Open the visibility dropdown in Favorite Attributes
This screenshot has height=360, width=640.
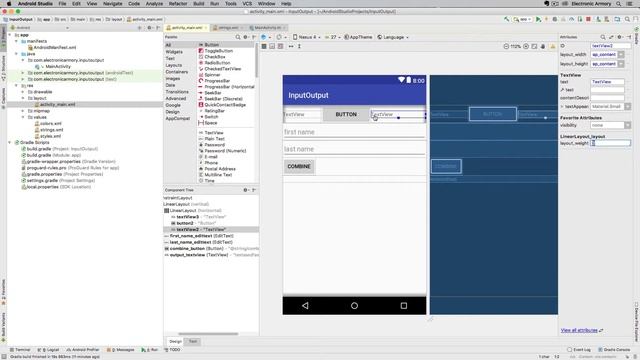[627, 125]
